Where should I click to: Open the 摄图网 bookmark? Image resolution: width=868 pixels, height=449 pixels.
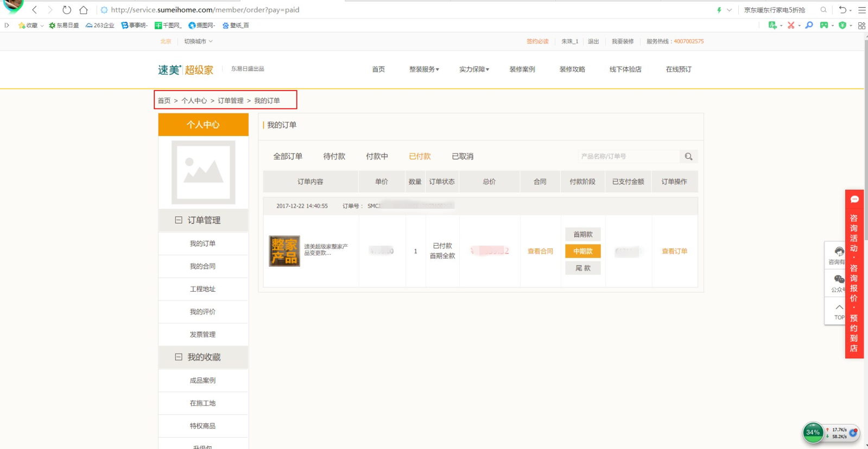(x=201, y=25)
